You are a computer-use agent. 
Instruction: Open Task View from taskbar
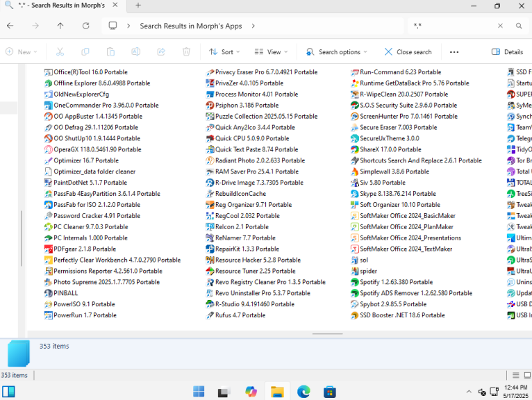tap(224, 392)
